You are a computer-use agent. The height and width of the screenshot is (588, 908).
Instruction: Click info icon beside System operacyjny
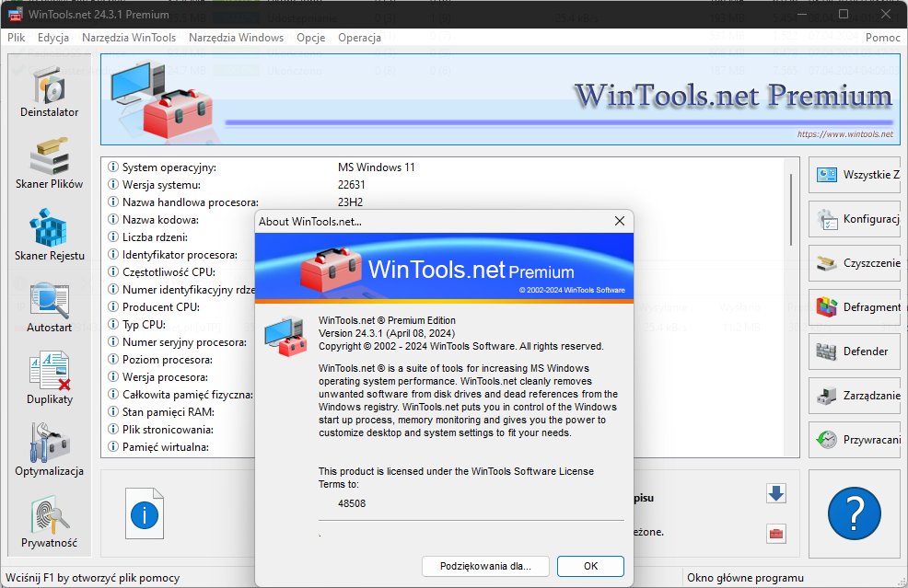(x=113, y=167)
